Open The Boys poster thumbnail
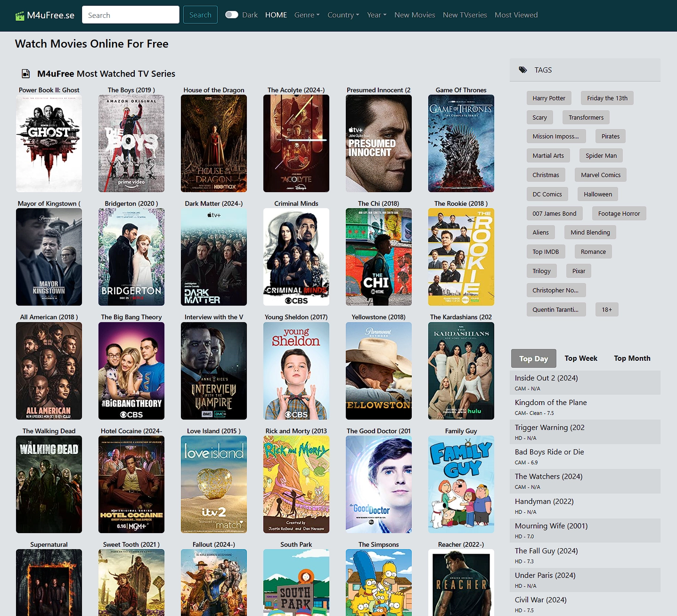The height and width of the screenshot is (616, 677). click(x=131, y=143)
